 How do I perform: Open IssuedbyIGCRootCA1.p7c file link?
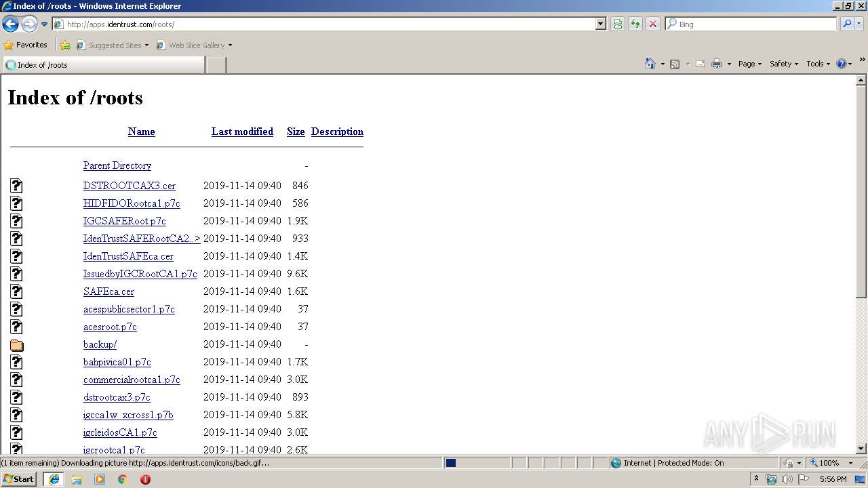140,274
